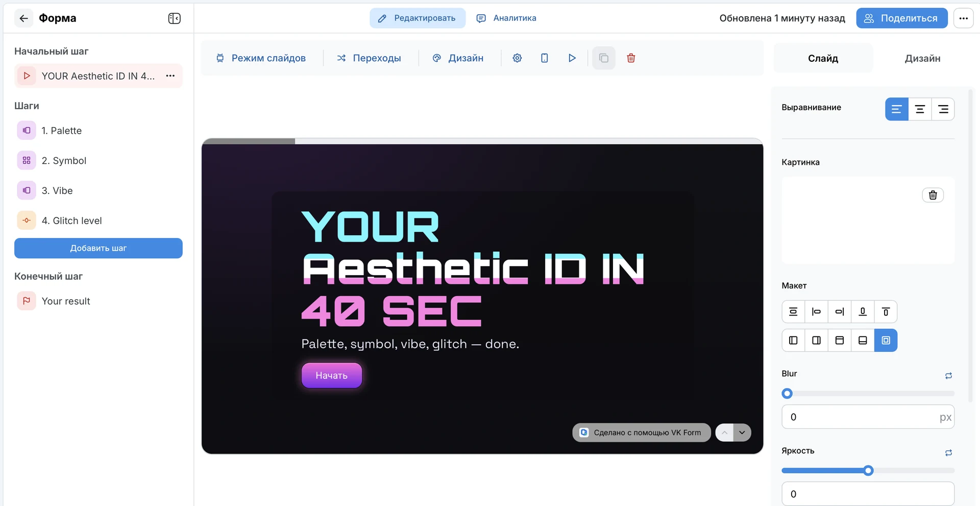Choose the image-left aligned layout option
The image size is (980, 506).
[x=817, y=311]
